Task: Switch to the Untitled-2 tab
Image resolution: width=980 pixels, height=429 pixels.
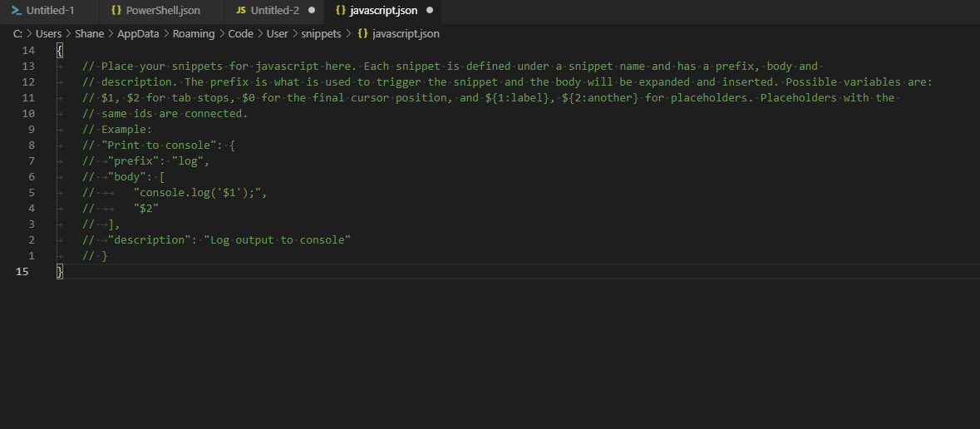Action: coord(274,11)
